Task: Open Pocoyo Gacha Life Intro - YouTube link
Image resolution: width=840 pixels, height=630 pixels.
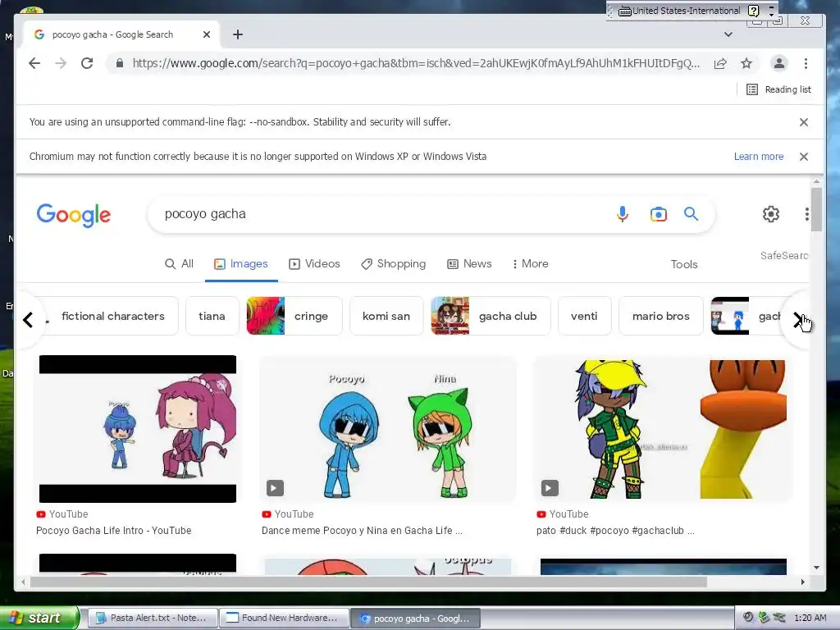Action: pyautogui.click(x=113, y=531)
